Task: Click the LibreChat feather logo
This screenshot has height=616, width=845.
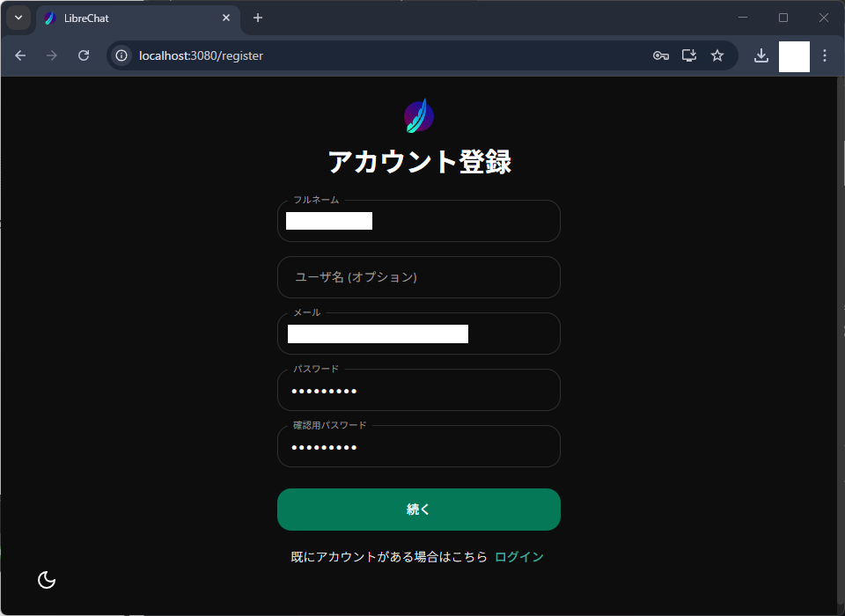Action: (419, 115)
